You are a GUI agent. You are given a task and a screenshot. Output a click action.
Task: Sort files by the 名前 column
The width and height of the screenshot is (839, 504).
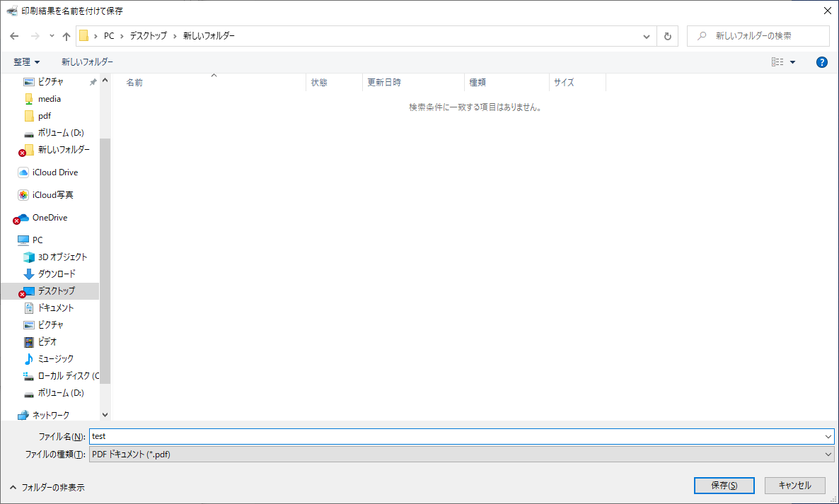pos(134,82)
